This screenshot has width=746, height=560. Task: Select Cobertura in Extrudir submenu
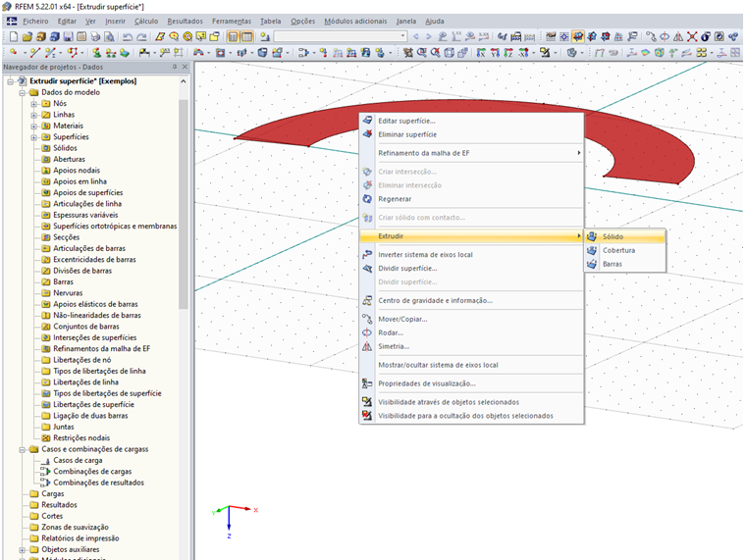[x=624, y=250]
